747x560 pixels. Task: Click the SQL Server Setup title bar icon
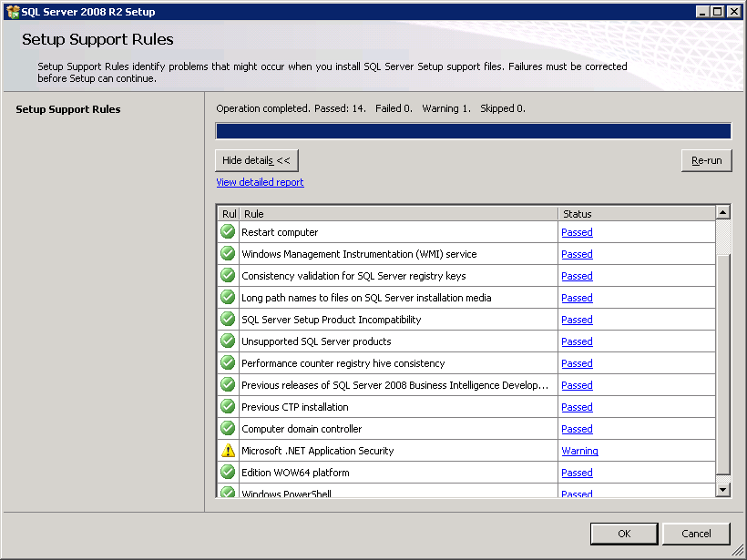(x=12, y=12)
